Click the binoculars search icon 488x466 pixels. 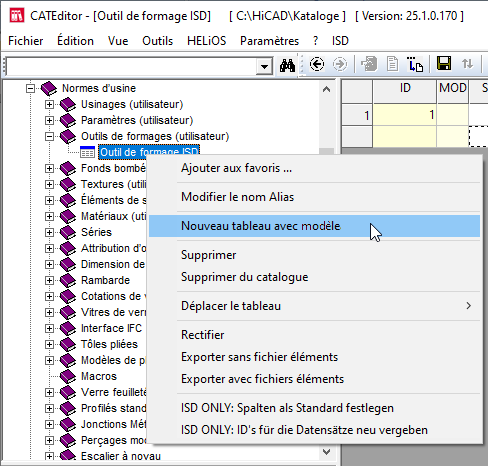(x=287, y=65)
